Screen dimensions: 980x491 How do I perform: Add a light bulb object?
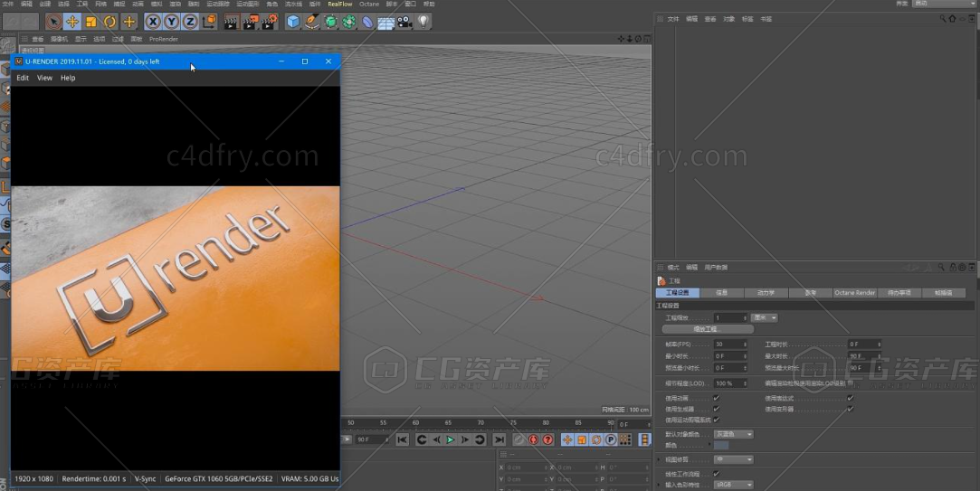(423, 22)
